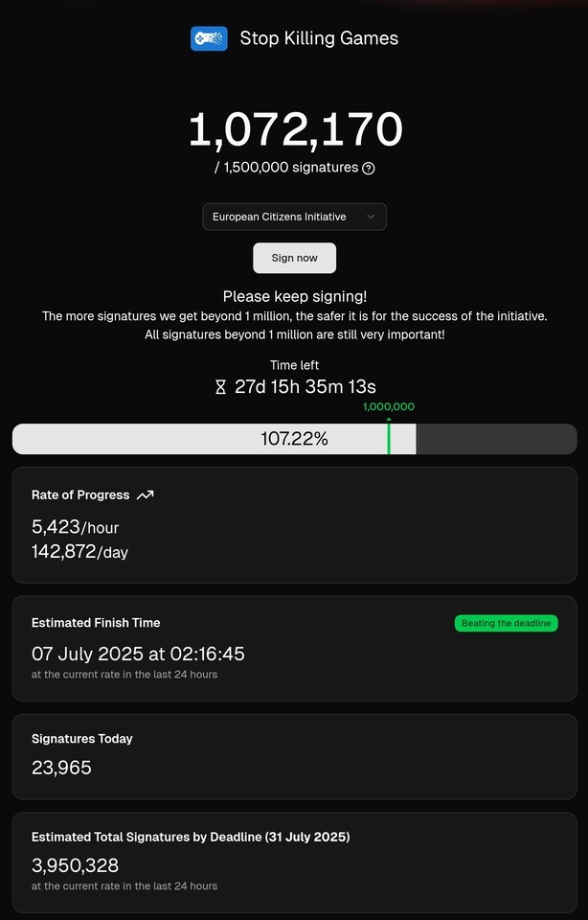Click the Please keep signing heading
Image resolution: width=588 pixels, height=920 pixels.
click(295, 296)
